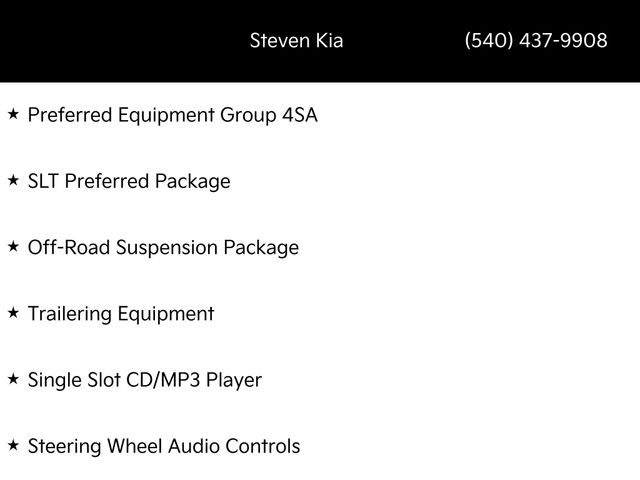Click the star beside SLT Preferred Package
Viewport: 640px width, 480px height.
point(13,181)
